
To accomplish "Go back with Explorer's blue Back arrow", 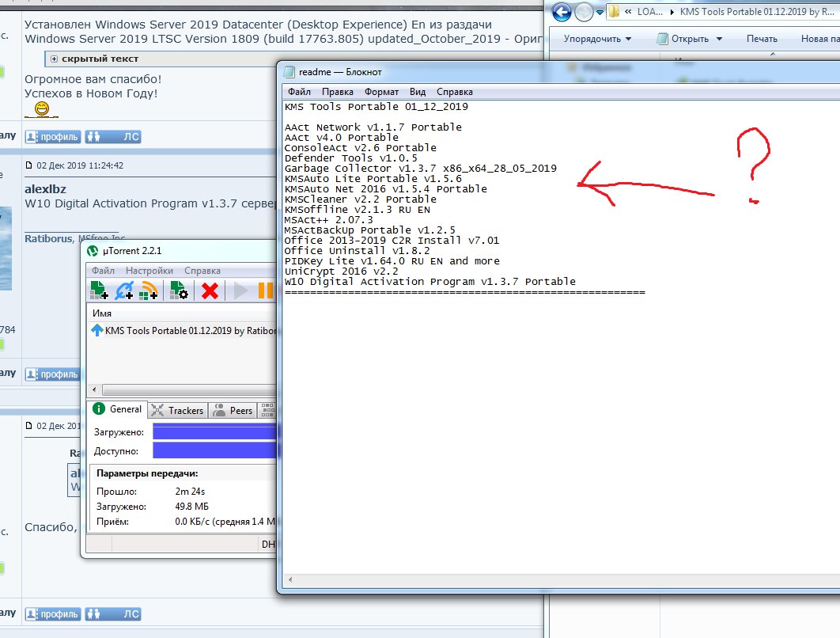I will [x=562, y=12].
